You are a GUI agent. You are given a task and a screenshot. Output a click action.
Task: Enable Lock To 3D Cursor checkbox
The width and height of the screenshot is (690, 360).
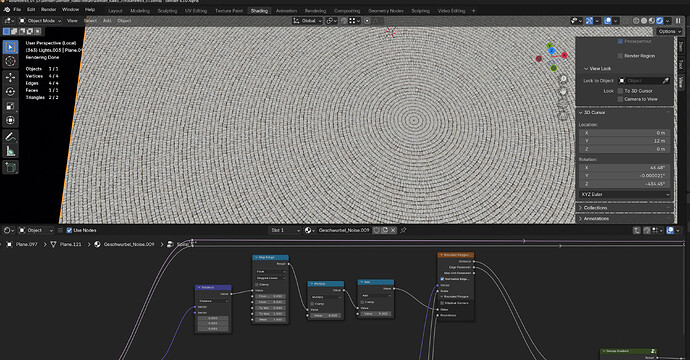click(620, 91)
